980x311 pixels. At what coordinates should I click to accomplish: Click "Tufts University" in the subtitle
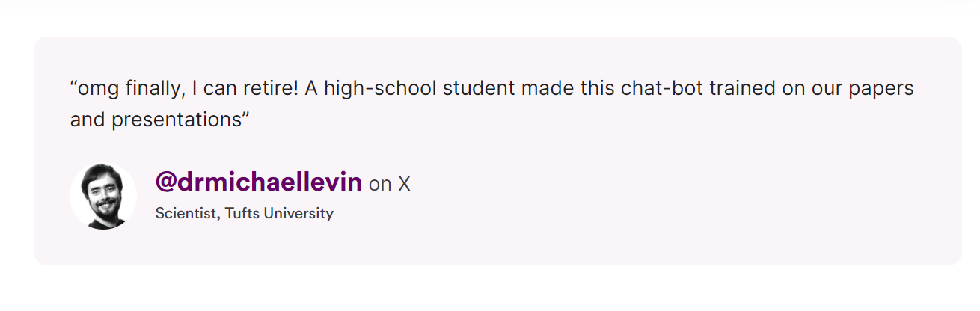point(279,214)
